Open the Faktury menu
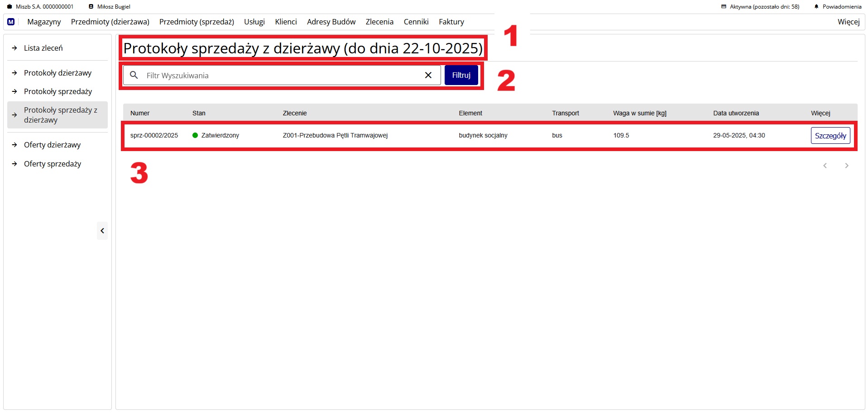This screenshot has height=413, width=868. (x=451, y=22)
